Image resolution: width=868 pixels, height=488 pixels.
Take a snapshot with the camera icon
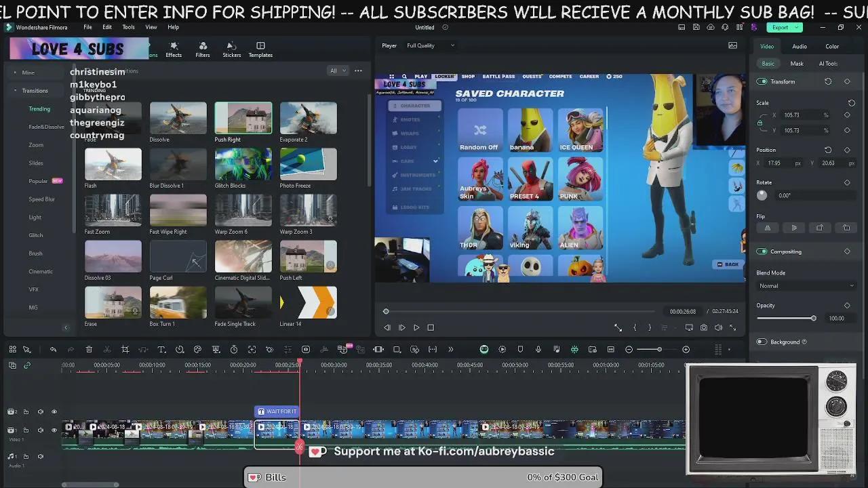tap(704, 328)
